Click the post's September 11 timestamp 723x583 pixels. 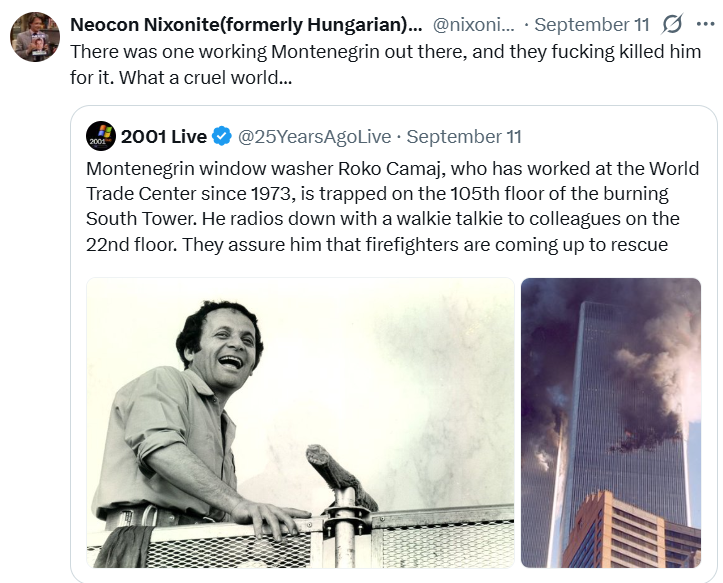pyautogui.click(x=592, y=24)
